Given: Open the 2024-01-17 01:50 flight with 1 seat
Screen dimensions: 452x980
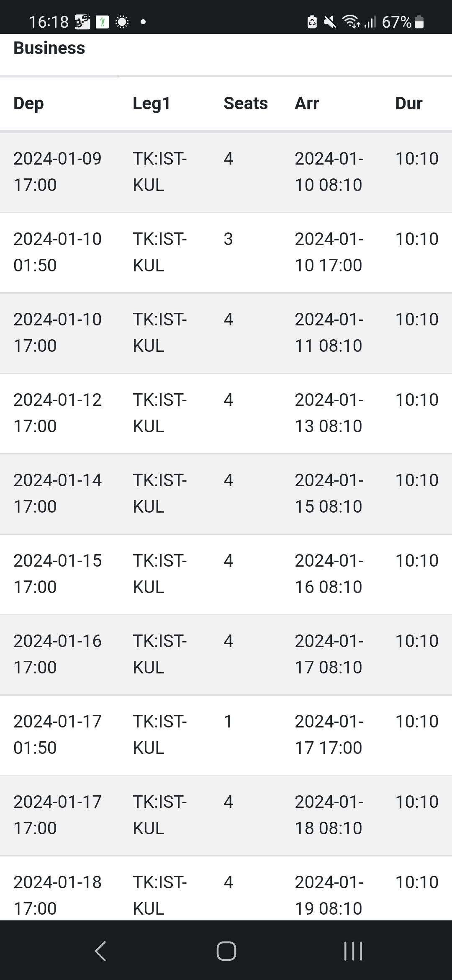Looking at the screenshot, I should [x=226, y=735].
